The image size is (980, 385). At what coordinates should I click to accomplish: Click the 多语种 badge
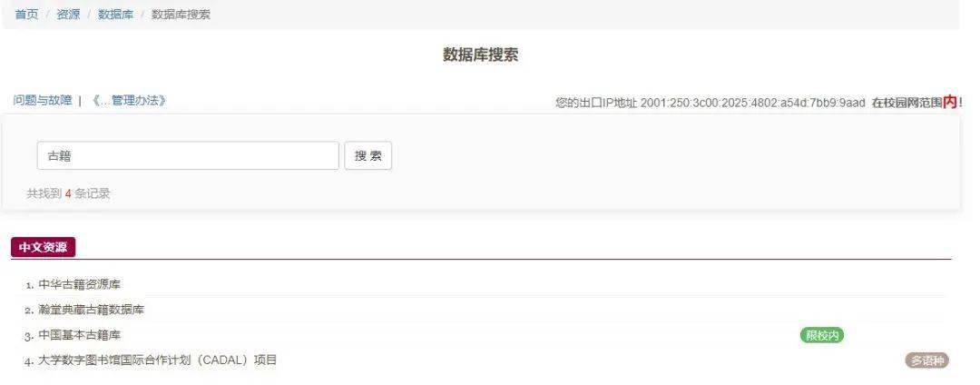pos(926,360)
